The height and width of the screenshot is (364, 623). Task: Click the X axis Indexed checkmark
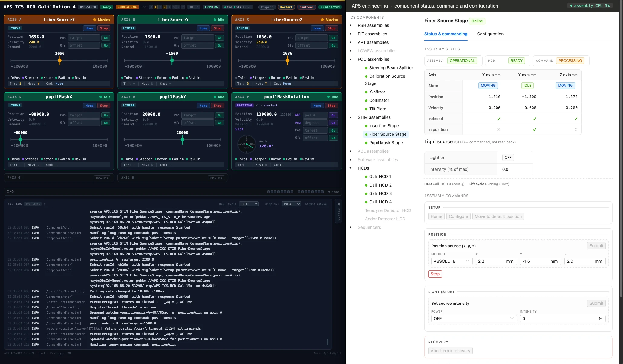[x=499, y=119]
